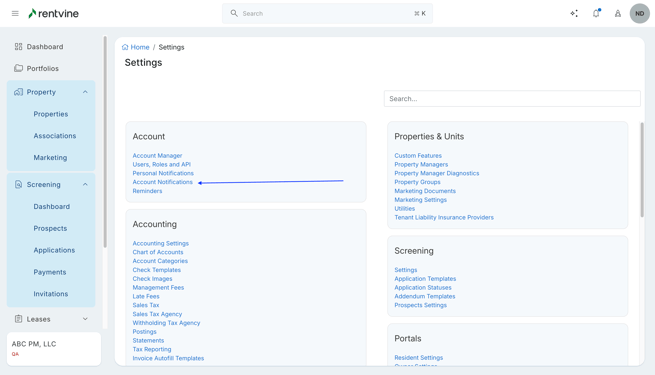Click the Screening document icon

point(18,184)
